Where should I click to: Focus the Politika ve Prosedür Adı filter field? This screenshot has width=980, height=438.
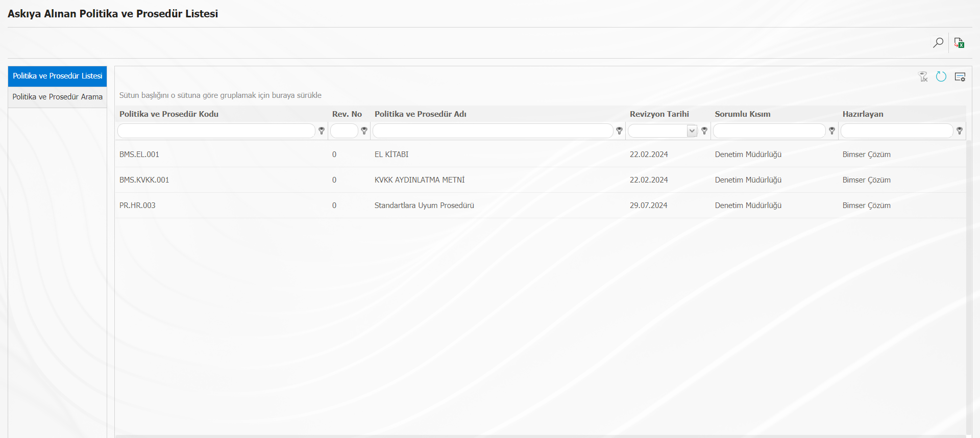click(x=493, y=131)
